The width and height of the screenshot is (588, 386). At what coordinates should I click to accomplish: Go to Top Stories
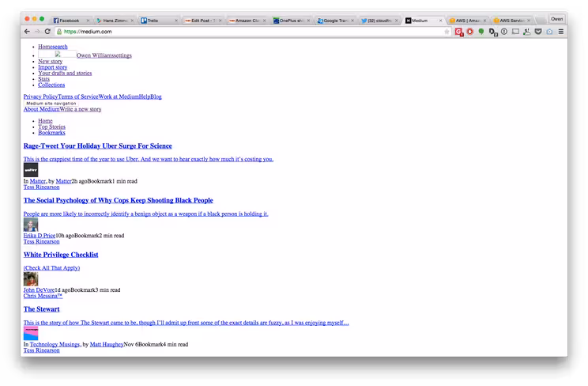51,127
